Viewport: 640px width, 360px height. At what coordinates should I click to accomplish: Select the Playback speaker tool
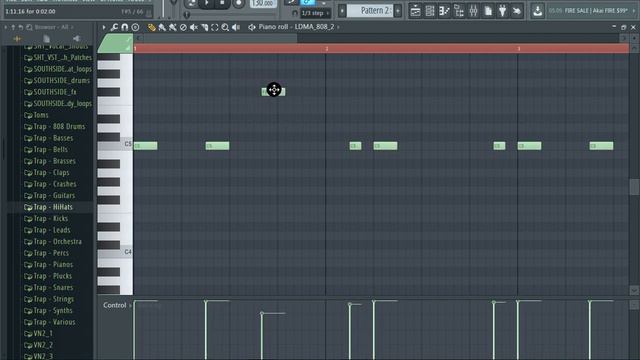pos(236,27)
